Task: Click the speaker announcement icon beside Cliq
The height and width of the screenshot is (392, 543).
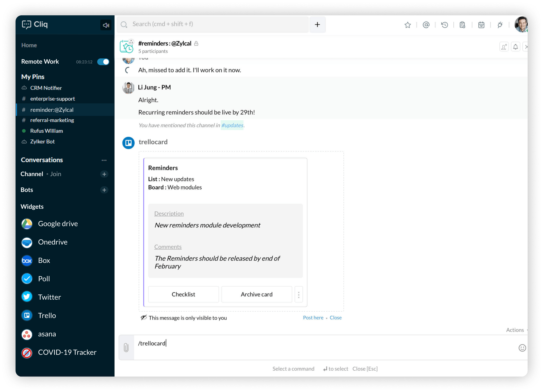Action: [106, 25]
